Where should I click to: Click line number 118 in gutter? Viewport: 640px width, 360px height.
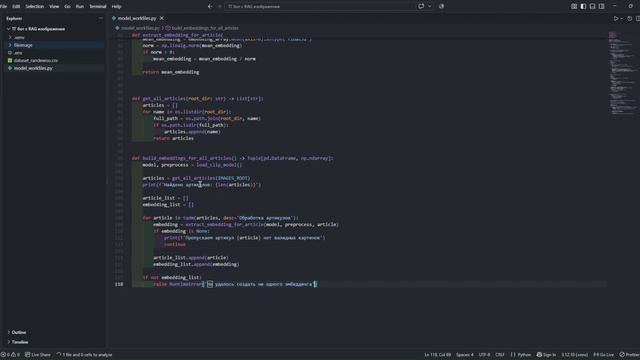click(119, 284)
